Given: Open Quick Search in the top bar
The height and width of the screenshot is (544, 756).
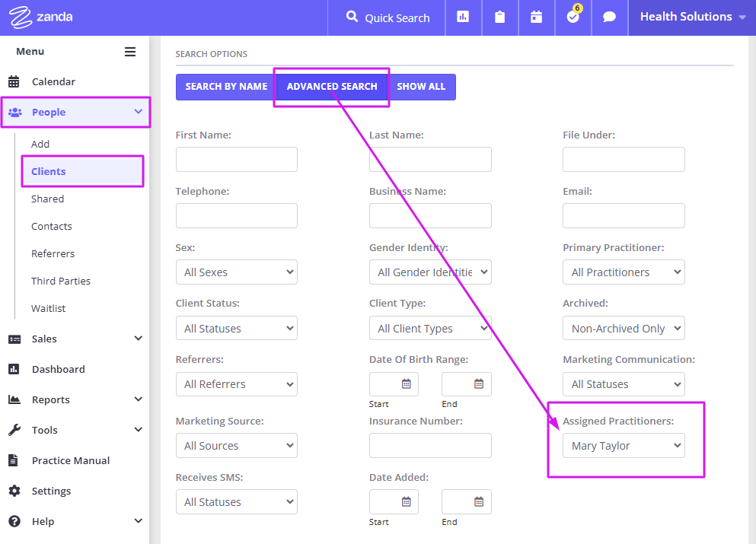Looking at the screenshot, I should click(x=386, y=16).
